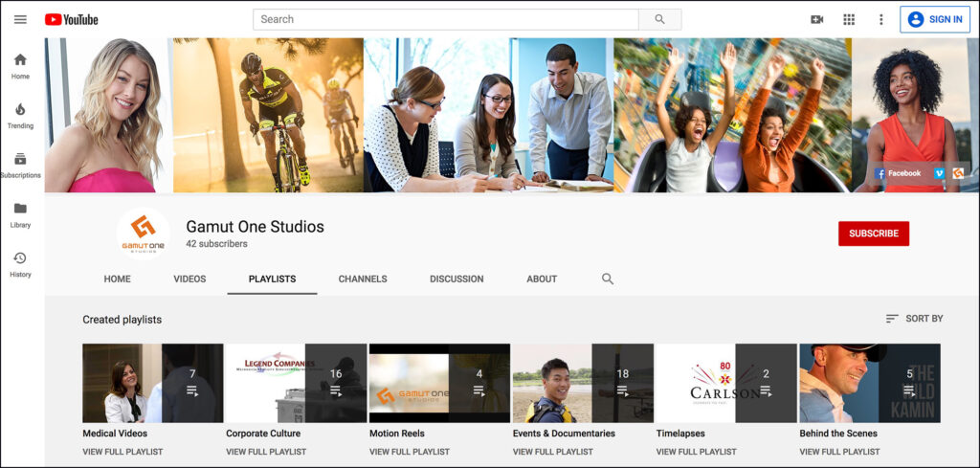Viewport: 980px width, 468px height.
Task: Open the Facebook banner link
Action: coord(898,173)
